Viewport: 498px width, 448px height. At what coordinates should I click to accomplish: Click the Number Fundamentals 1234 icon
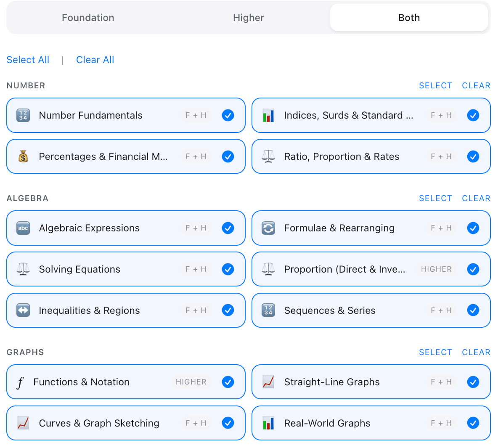pyautogui.click(x=23, y=115)
